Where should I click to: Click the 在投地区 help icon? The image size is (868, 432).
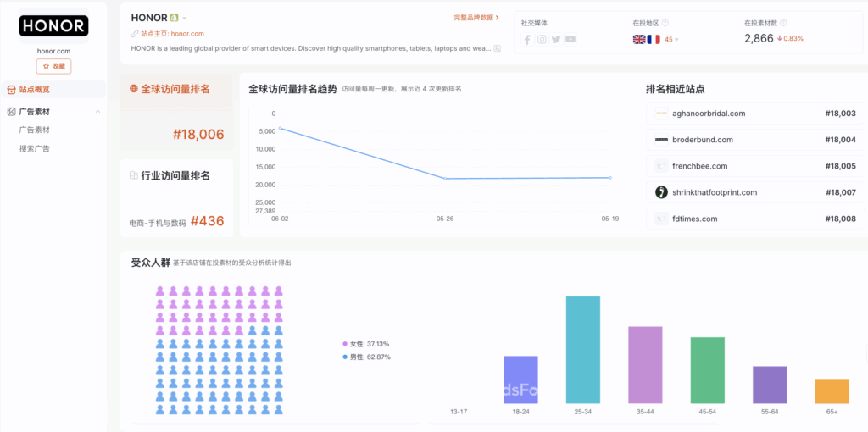click(665, 23)
